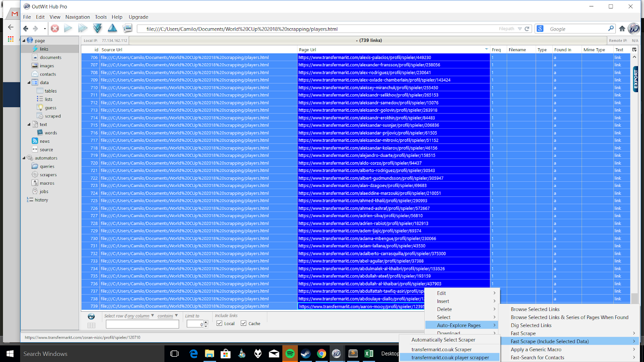
Task: Collapse the 'page' tree node
Action: tap(24, 40)
